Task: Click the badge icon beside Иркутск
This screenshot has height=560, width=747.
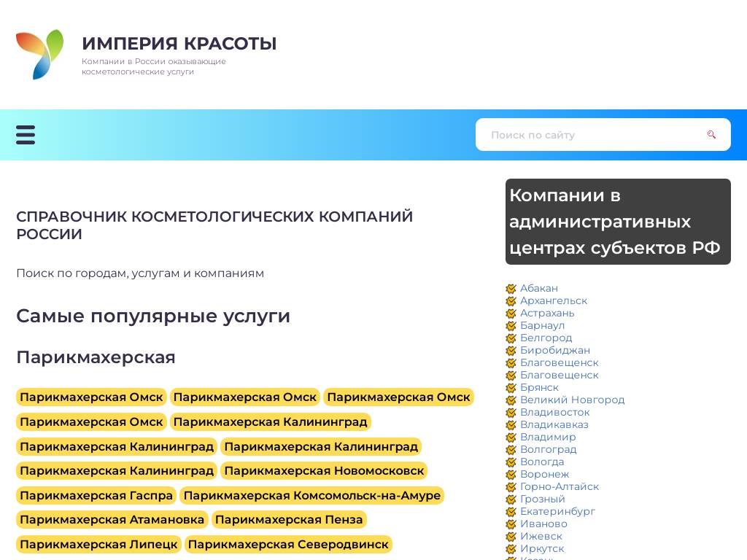Action: click(x=511, y=549)
